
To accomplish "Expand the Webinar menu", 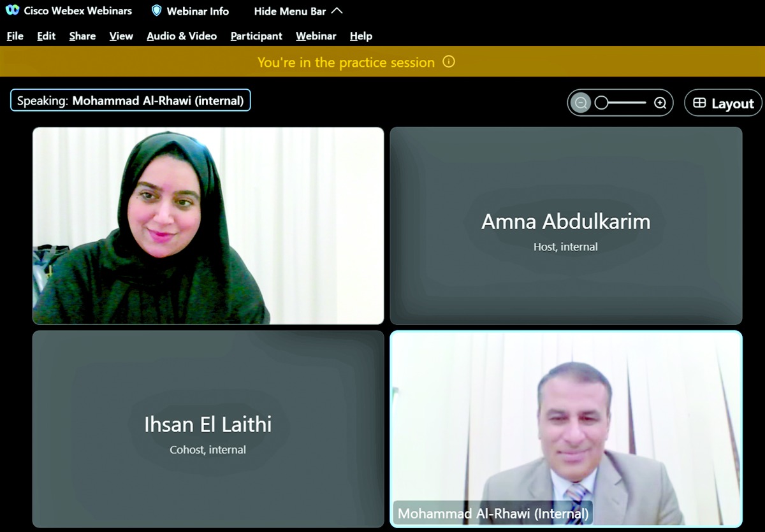I will [316, 36].
